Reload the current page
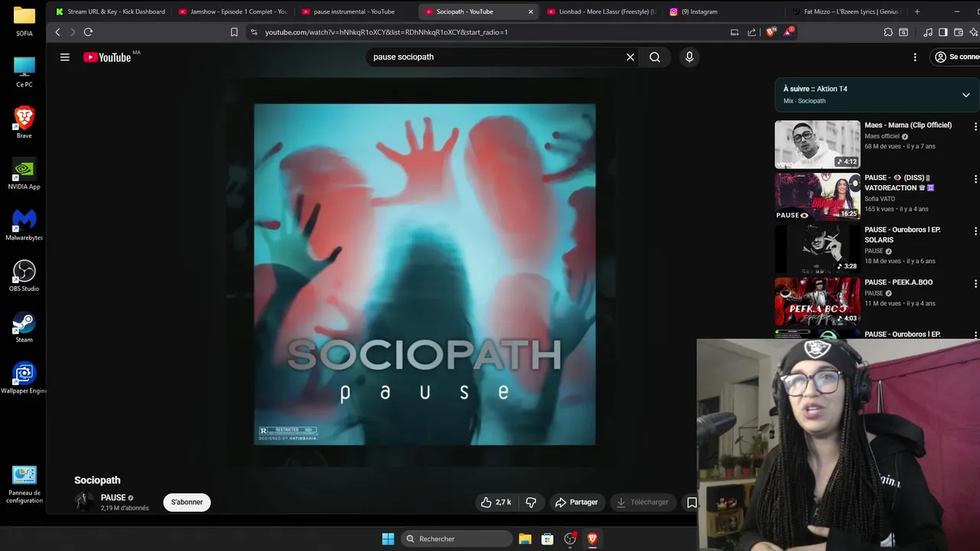This screenshot has height=551, width=980. (x=88, y=32)
